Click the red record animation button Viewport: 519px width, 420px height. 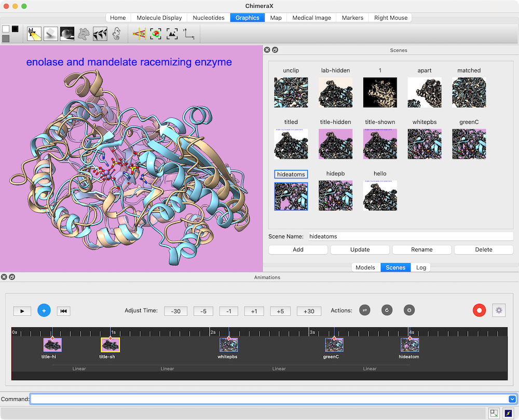tap(479, 311)
